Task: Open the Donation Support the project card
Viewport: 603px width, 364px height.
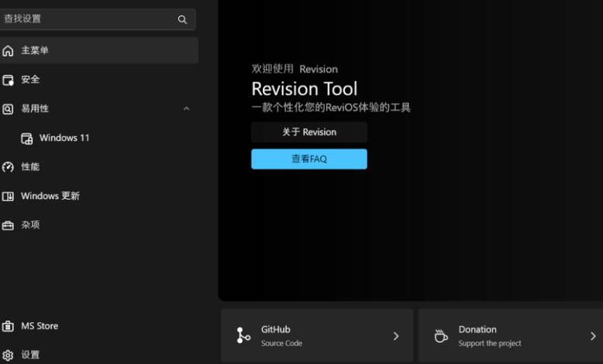Action: click(x=511, y=335)
